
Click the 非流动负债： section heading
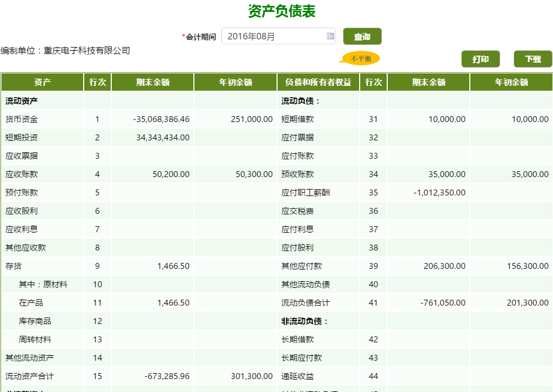tap(305, 321)
